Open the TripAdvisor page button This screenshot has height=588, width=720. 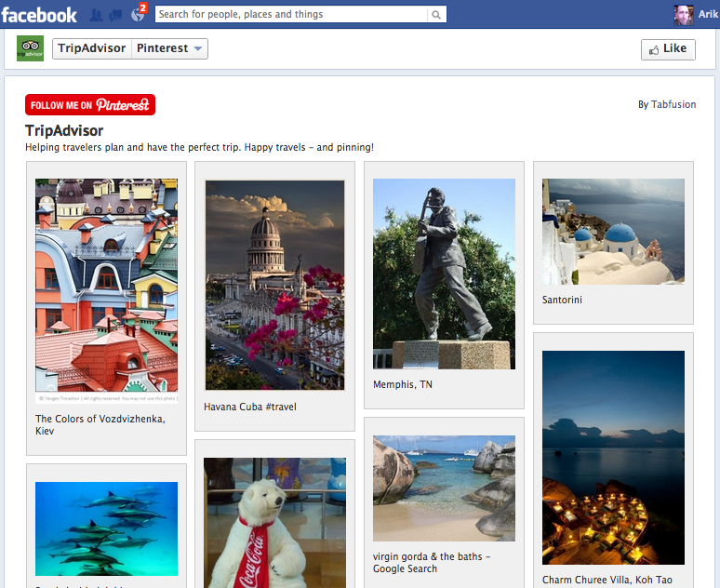pyautogui.click(x=92, y=48)
